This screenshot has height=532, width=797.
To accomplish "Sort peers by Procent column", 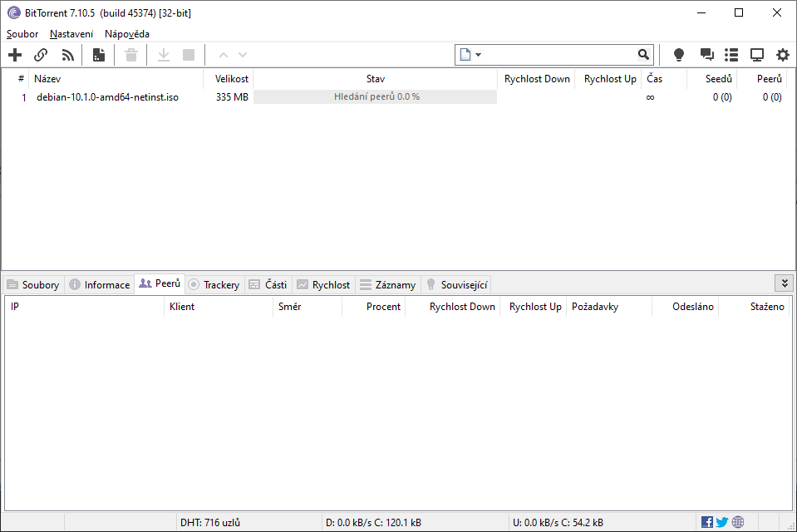I will pyautogui.click(x=374, y=307).
